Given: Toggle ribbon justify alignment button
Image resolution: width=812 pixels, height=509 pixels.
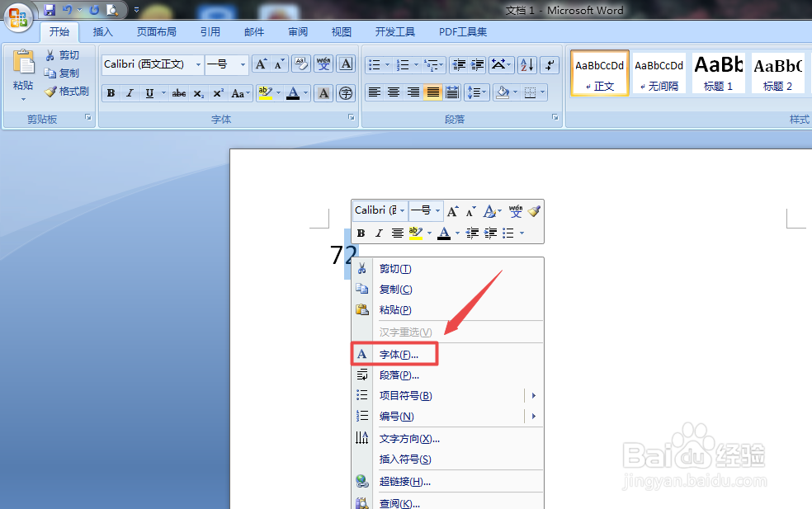Looking at the screenshot, I should pyautogui.click(x=433, y=92).
